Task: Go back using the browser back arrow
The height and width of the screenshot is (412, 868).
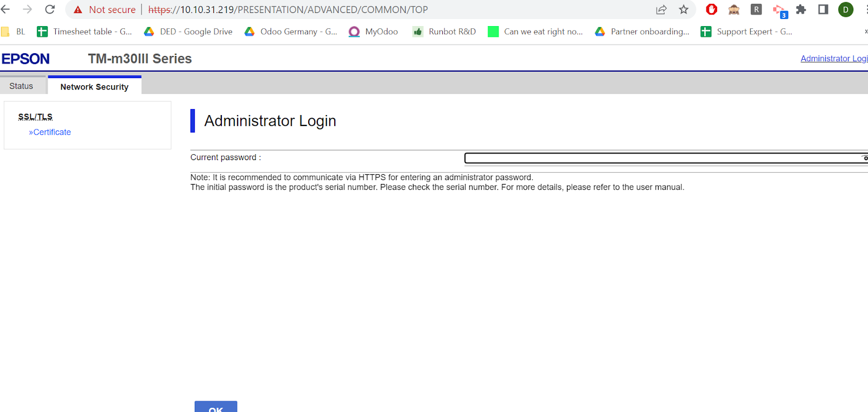Action: [x=5, y=9]
